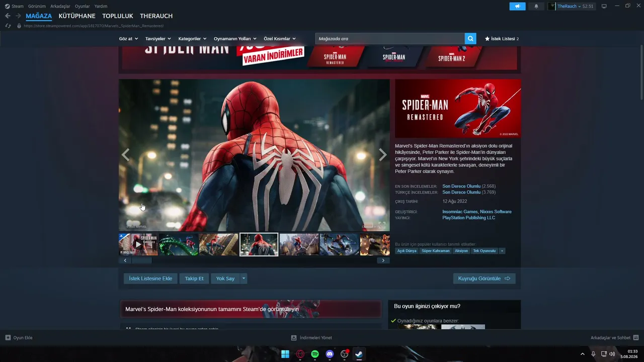Open the Arkadaşlar ve Sohbet friends icon
This screenshot has width=644, height=362.
pos(636,338)
